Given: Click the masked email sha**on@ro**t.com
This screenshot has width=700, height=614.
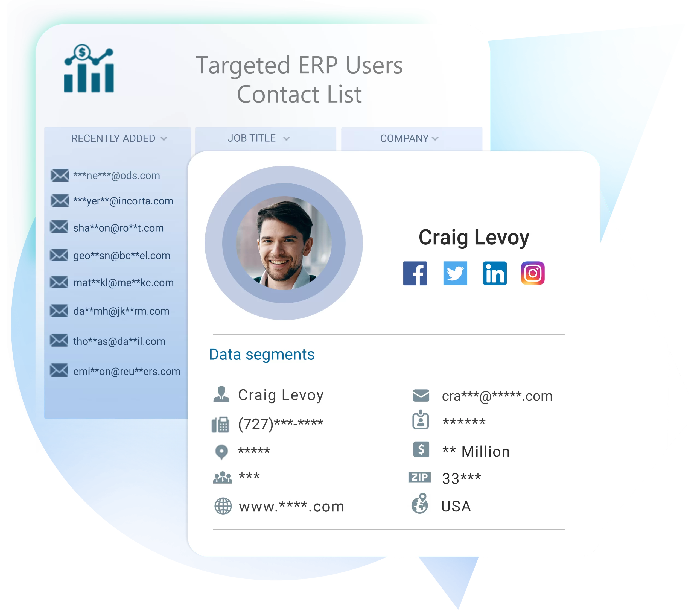Looking at the screenshot, I should pos(117,229).
